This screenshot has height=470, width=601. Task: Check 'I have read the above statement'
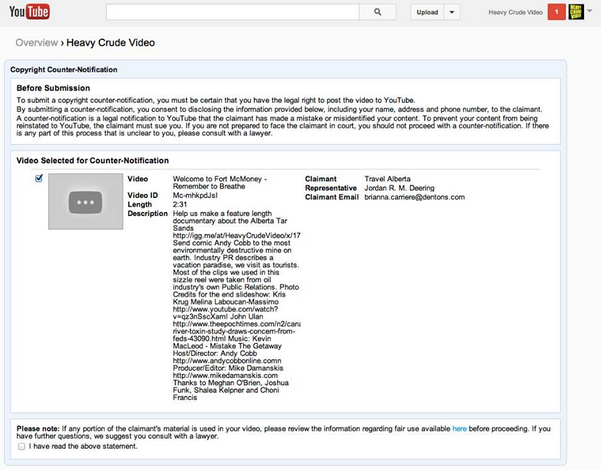pyautogui.click(x=21, y=446)
